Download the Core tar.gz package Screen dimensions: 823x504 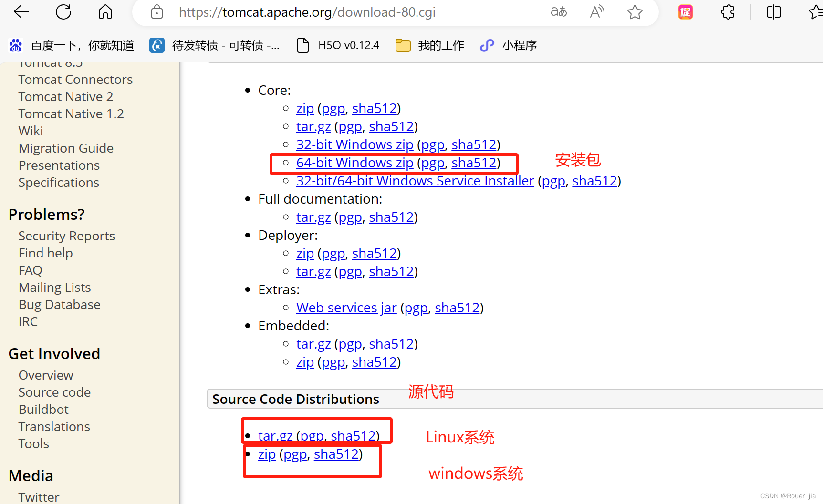tap(313, 127)
